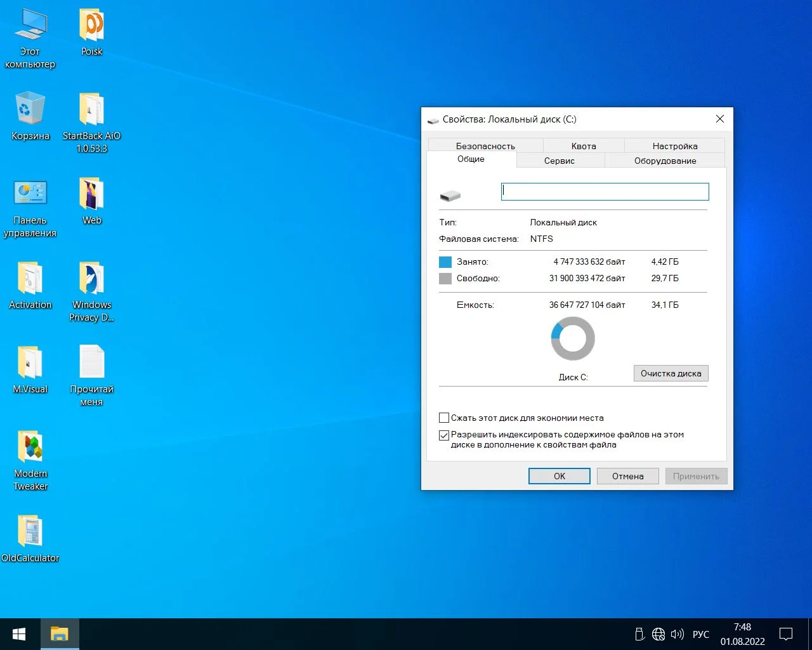Switch to the Настройка tab
Viewport: 812px width, 650px height.
[x=675, y=145]
